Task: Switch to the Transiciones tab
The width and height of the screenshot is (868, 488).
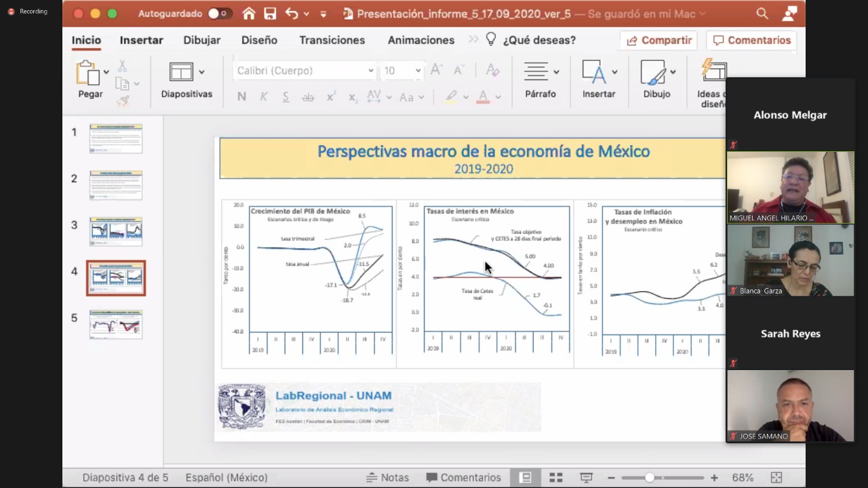Action: coord(332,40)
